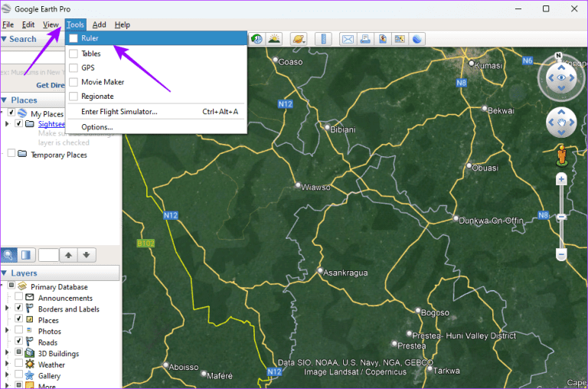Check the Regionate checkbox
The image size is (588, 389).
tap(73, 96)
